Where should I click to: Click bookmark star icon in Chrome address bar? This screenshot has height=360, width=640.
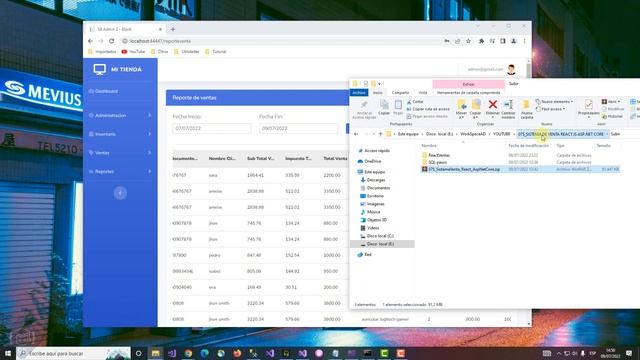[x=468, y=41]
